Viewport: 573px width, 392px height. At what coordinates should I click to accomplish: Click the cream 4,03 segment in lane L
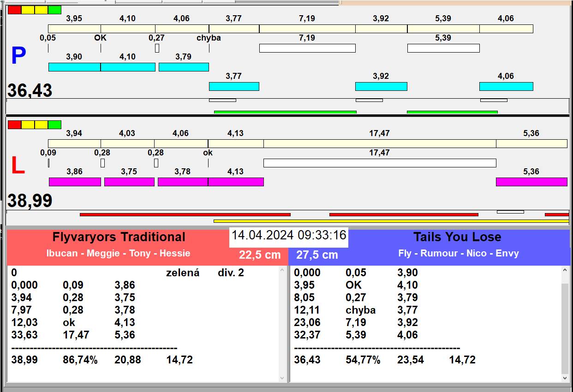(127, 143)
